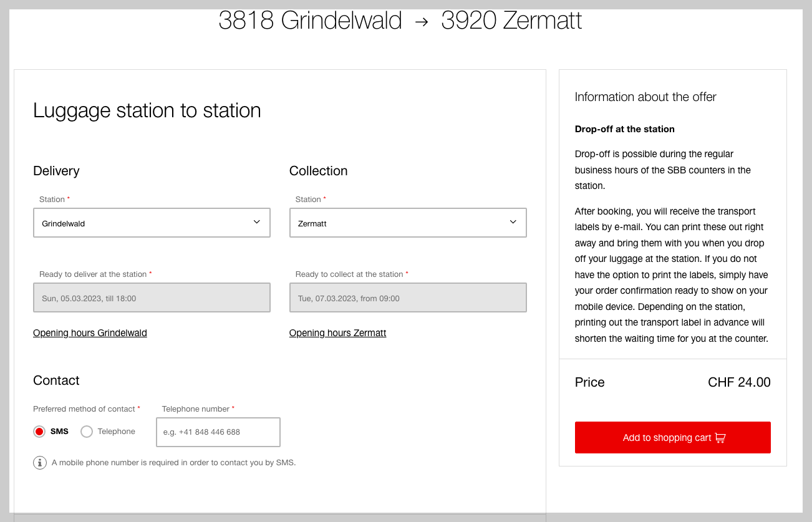The image size is (812, 522).
Task: Click the Collection section heading
Action: [318, 171]
